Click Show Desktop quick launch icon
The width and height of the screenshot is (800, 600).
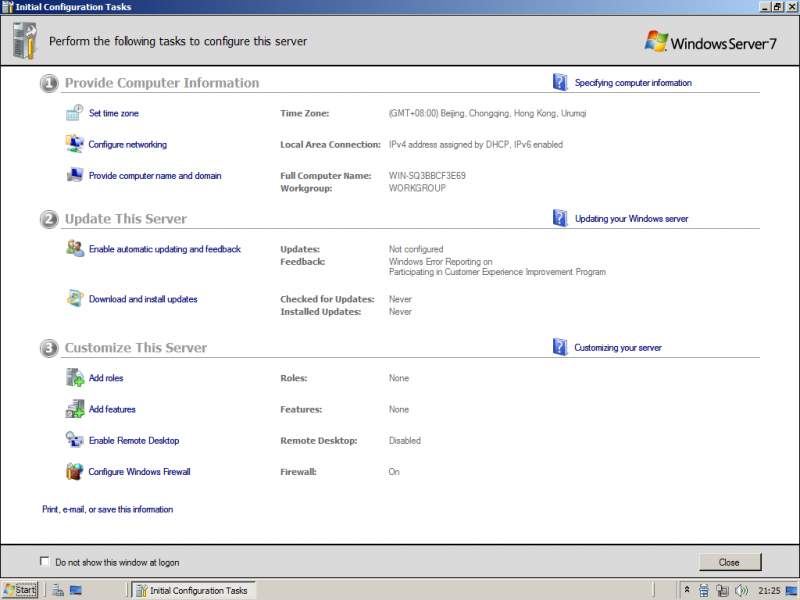coord(76,590)
